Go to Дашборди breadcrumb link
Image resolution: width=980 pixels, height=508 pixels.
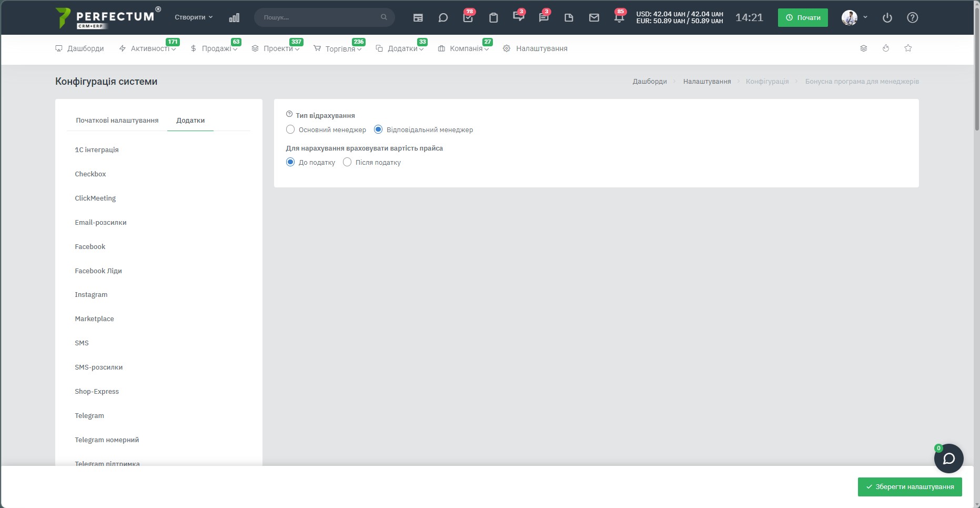tap(650, 82)
